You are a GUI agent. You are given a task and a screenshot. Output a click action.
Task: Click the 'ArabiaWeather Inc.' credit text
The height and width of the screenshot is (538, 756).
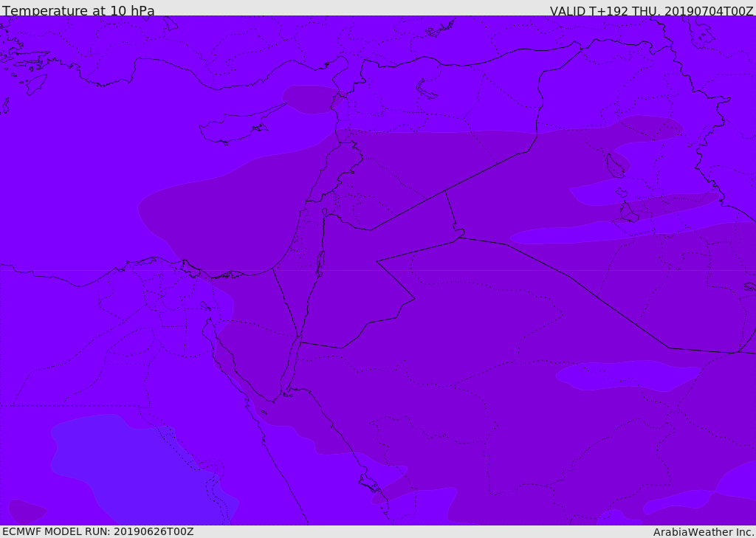704,532
